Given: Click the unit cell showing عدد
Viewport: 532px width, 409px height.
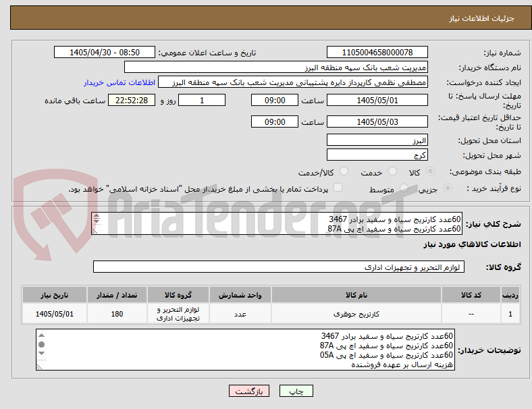Looking at the screenshot, I should click(x=240, y=314).
